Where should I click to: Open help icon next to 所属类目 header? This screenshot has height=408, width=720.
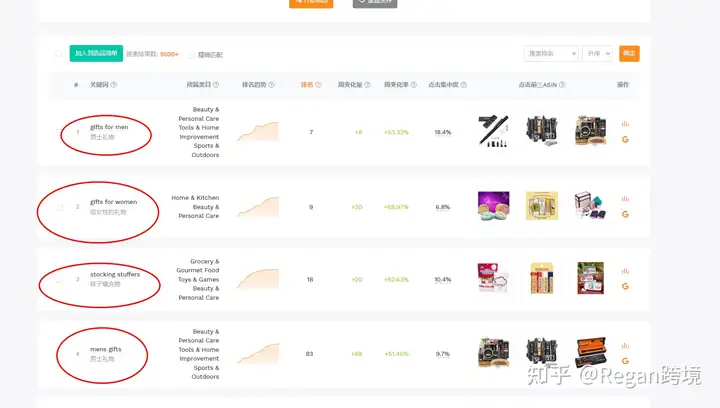216,84
